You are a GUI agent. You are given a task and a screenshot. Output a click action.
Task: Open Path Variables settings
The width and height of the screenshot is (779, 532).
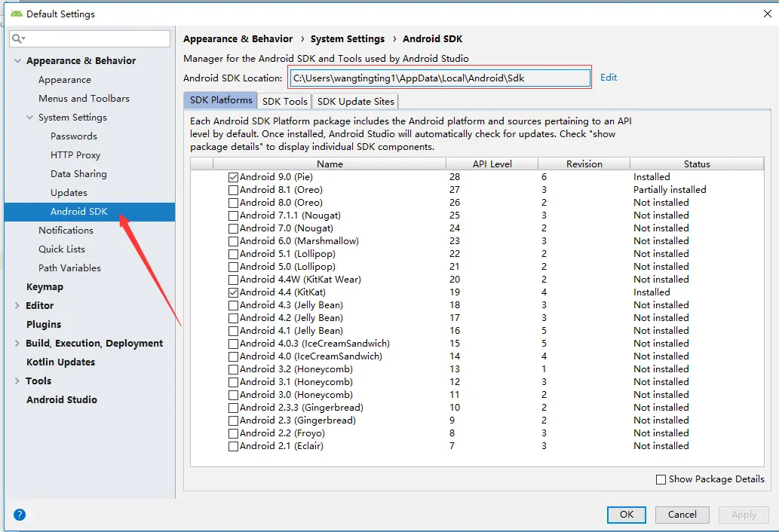[x=69, y=268]
